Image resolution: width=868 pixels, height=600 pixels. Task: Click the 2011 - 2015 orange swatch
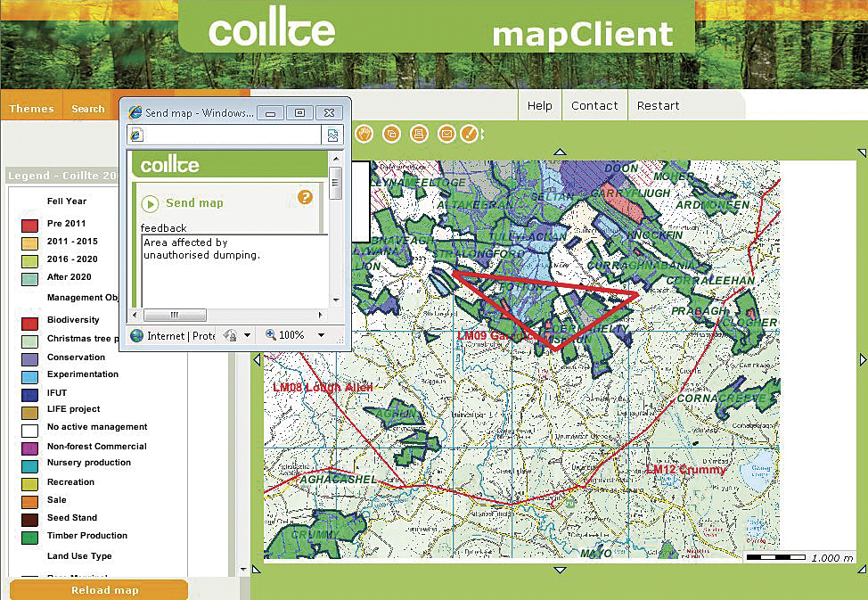pos(30,243)
